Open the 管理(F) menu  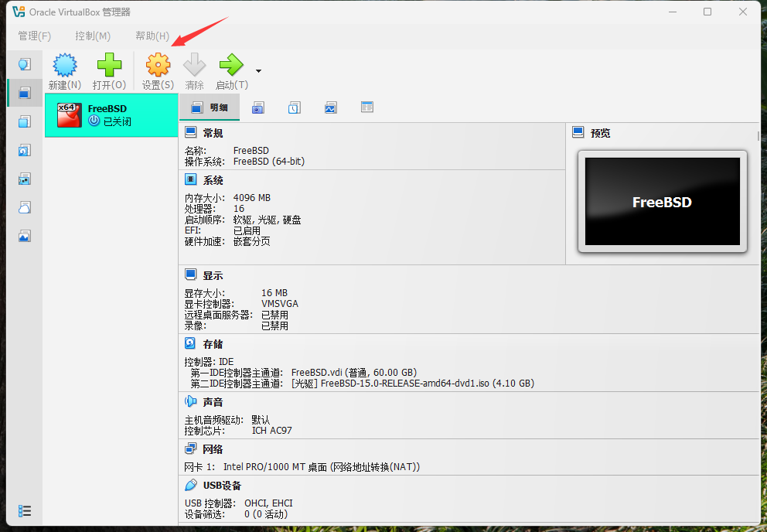[34, 36]
